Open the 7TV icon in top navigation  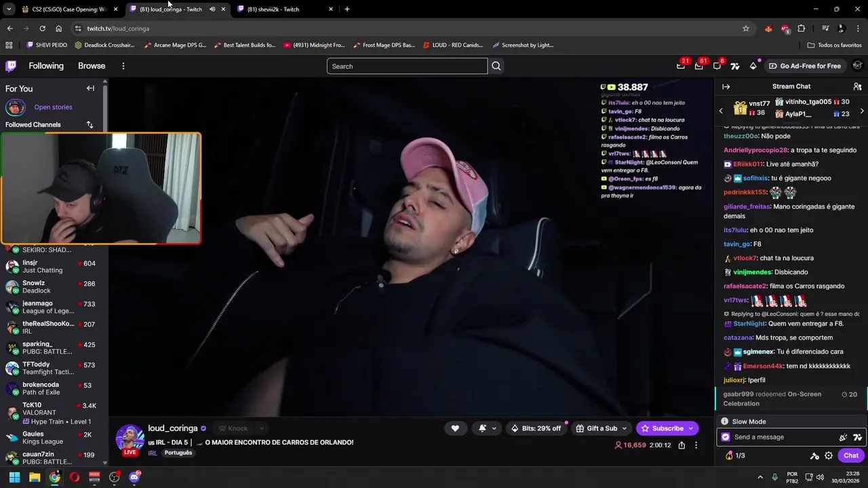click(x=735, y=66)
